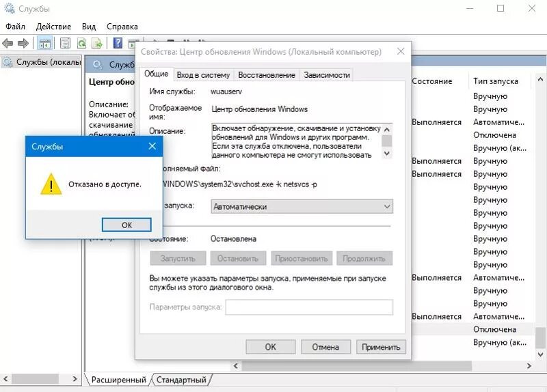Screen dimensions: 547x392
Task: Click the Запустить button
Action: pyautogui.click(x=178, y=259)
